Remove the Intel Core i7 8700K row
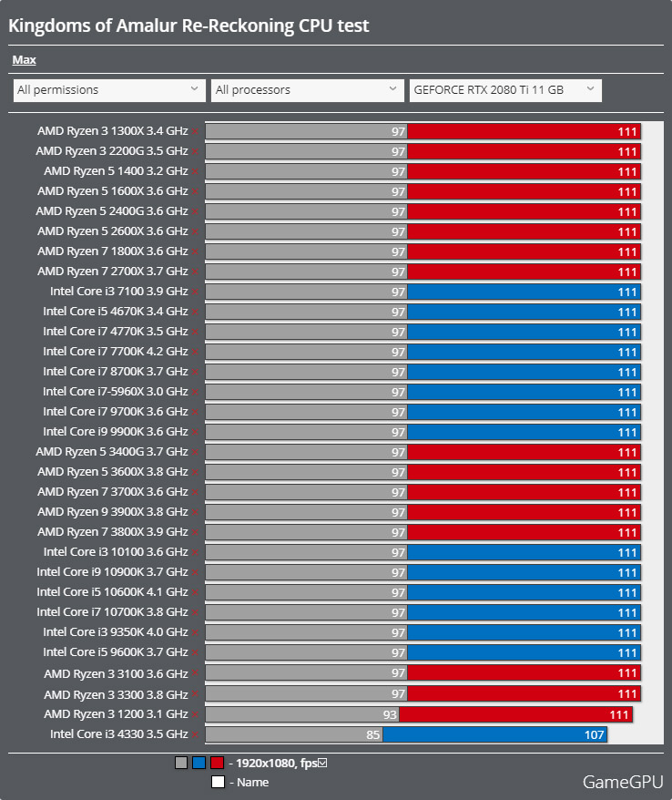This screenshot has height=800, width=672. point(195,372)
